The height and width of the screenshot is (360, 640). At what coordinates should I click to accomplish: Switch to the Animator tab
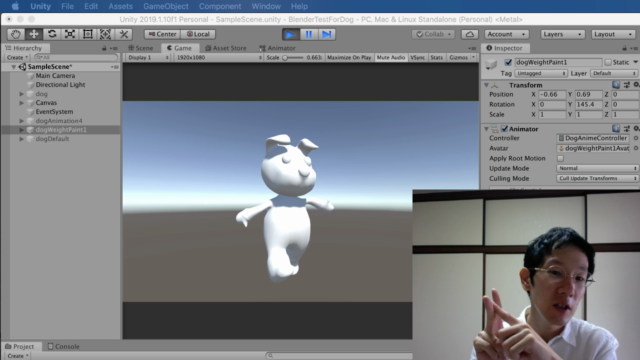click(277, 48)
